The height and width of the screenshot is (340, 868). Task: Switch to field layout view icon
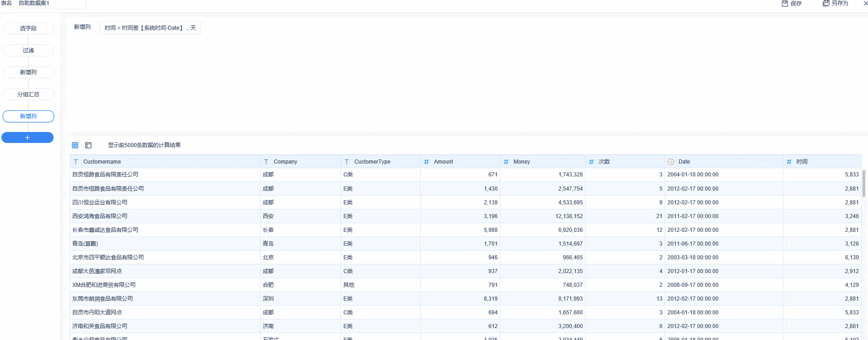(x=88, y=145)
